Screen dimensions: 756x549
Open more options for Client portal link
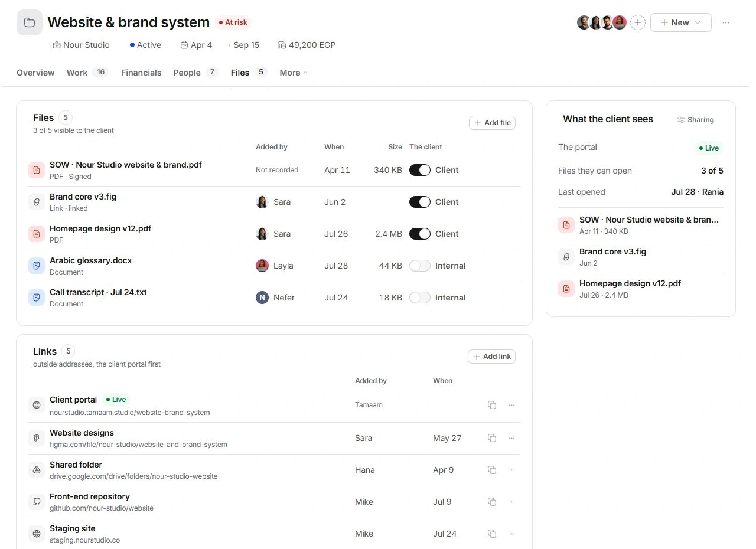[x=511, y=405]
